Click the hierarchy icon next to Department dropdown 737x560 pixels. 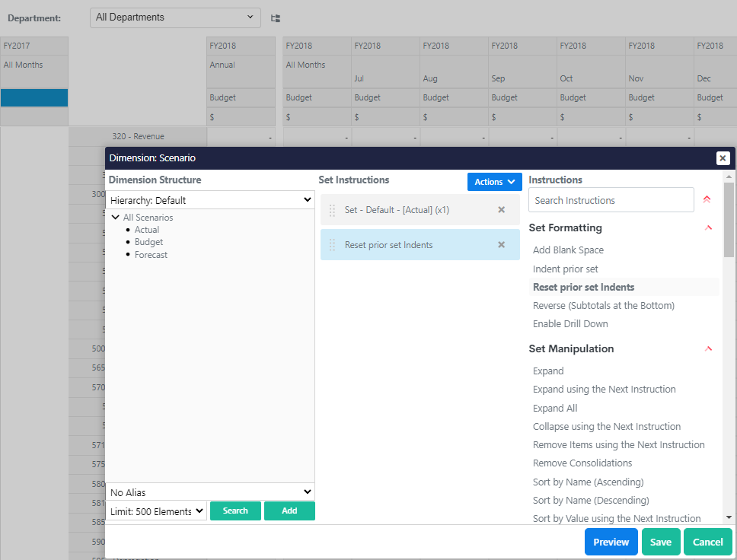[276, 17]
